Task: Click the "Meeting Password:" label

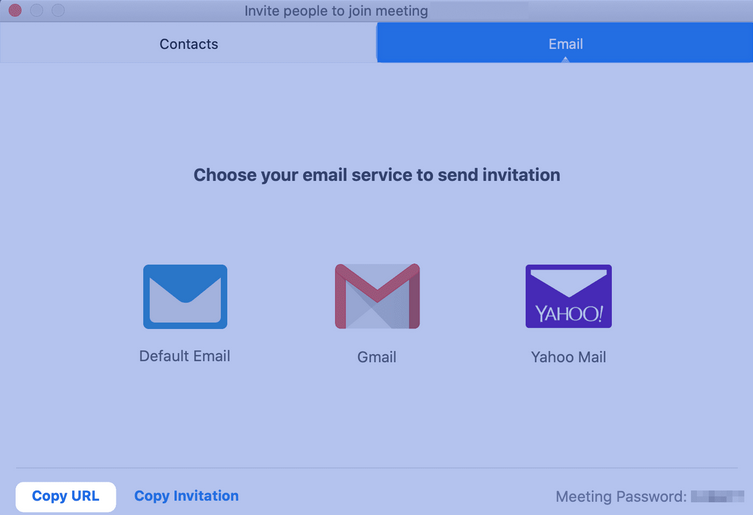Action: click(x=621, y=496)
